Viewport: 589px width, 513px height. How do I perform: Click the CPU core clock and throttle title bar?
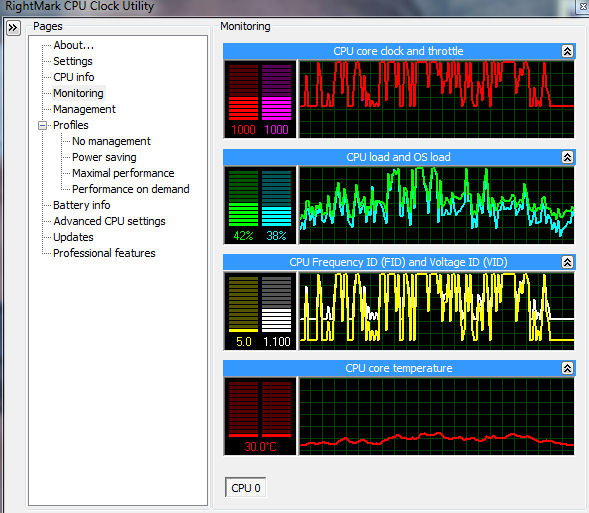399,51
